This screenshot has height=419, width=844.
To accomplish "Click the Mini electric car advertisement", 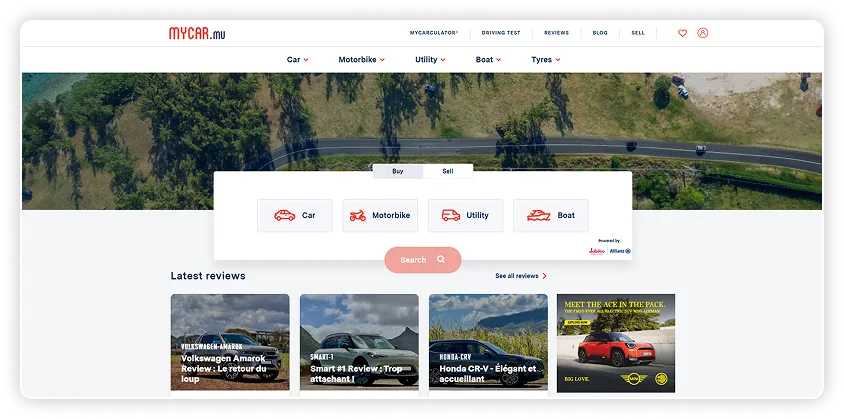I will coord(616,342).
